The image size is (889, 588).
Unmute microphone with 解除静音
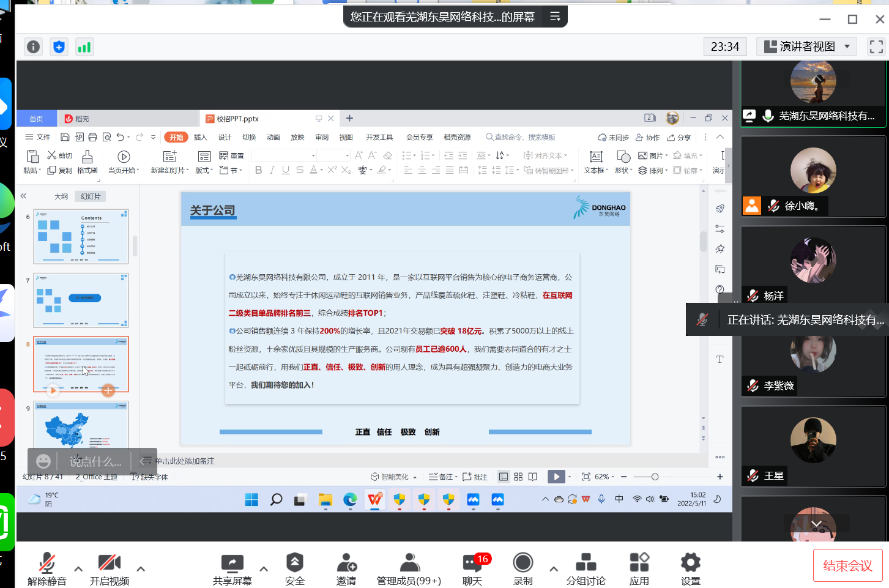(x=47, y=568)
